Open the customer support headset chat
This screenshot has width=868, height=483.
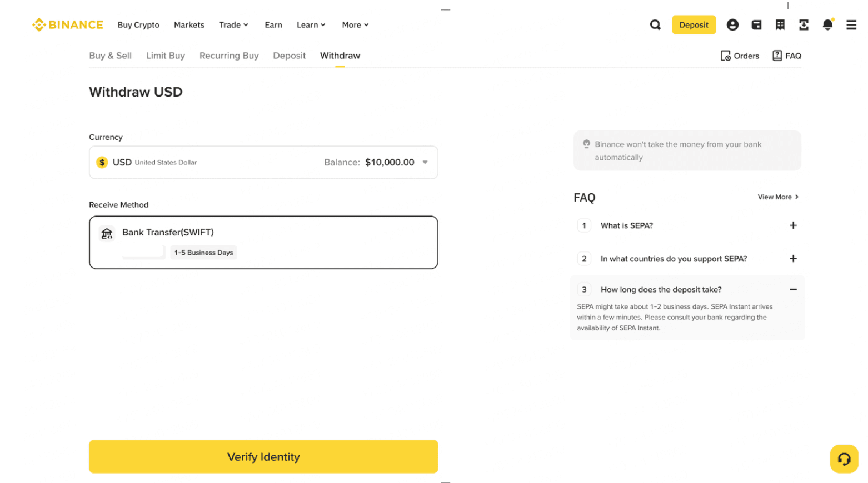pos(844,459)
